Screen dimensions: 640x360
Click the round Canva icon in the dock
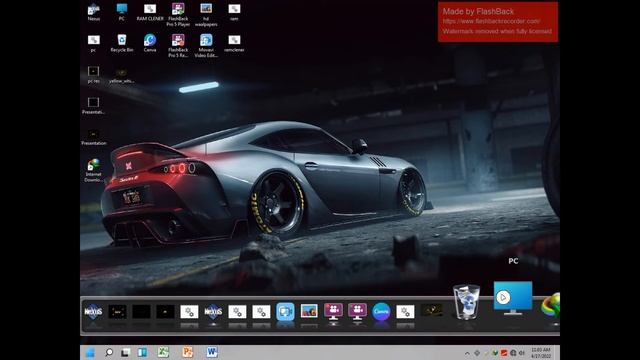tap(381, 311)
